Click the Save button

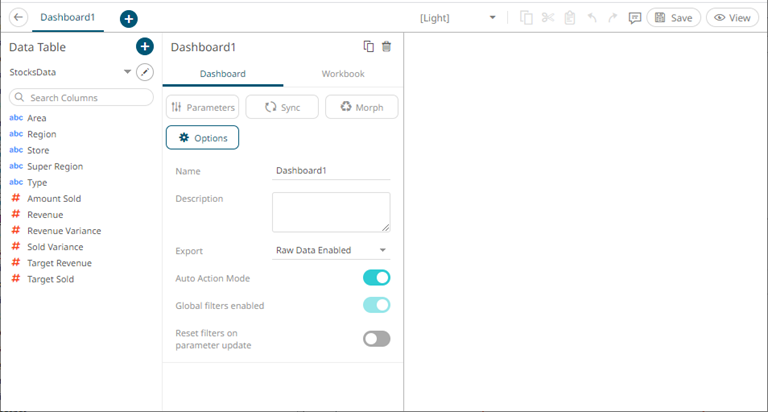point(673,18)
